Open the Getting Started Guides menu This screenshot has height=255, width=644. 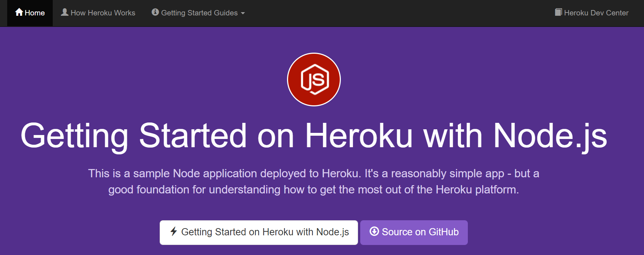click(x=198, y=13)
